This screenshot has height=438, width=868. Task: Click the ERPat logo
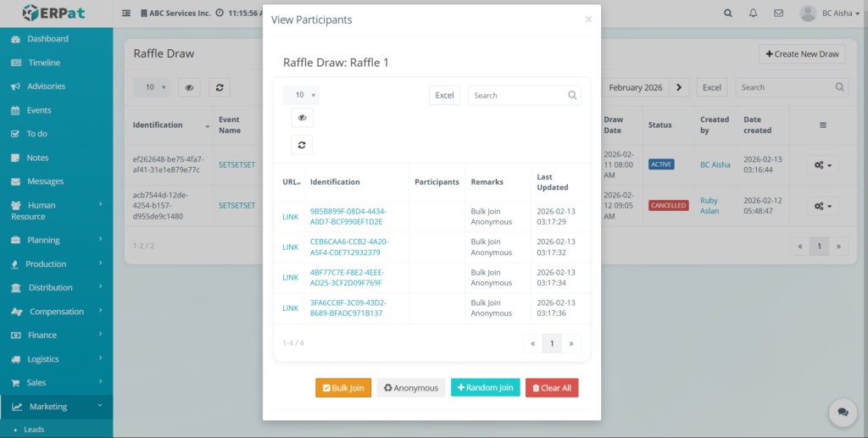coord(54,13)
